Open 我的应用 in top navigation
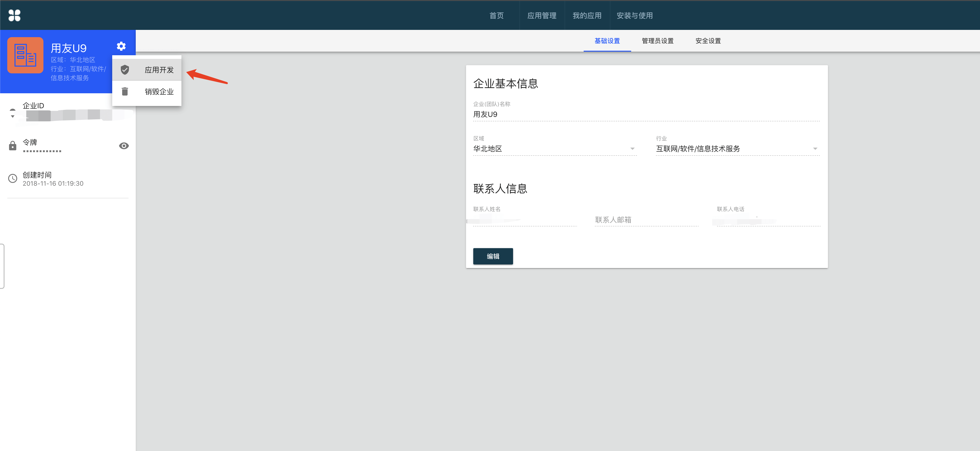 [587, 16]
